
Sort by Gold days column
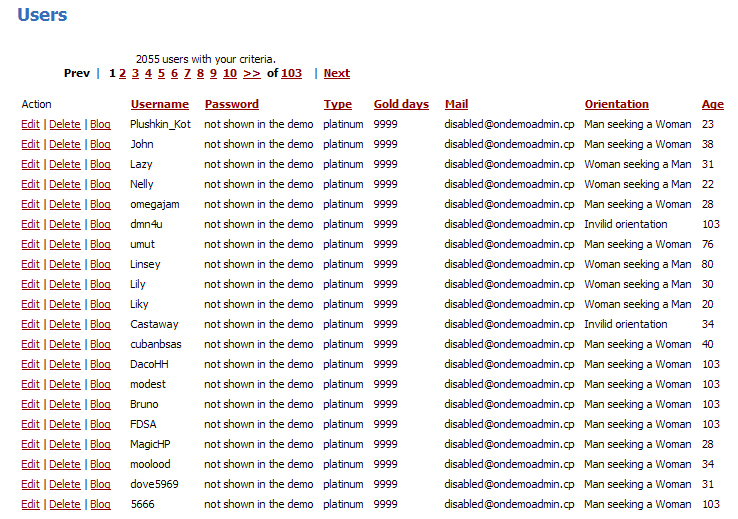coord(401,104)
